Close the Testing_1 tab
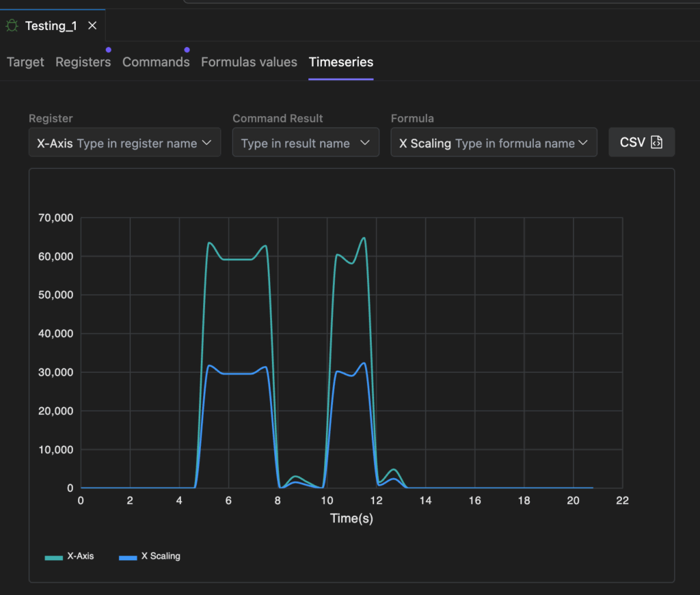This screenshot has width=700, height=595. (92, 26)
